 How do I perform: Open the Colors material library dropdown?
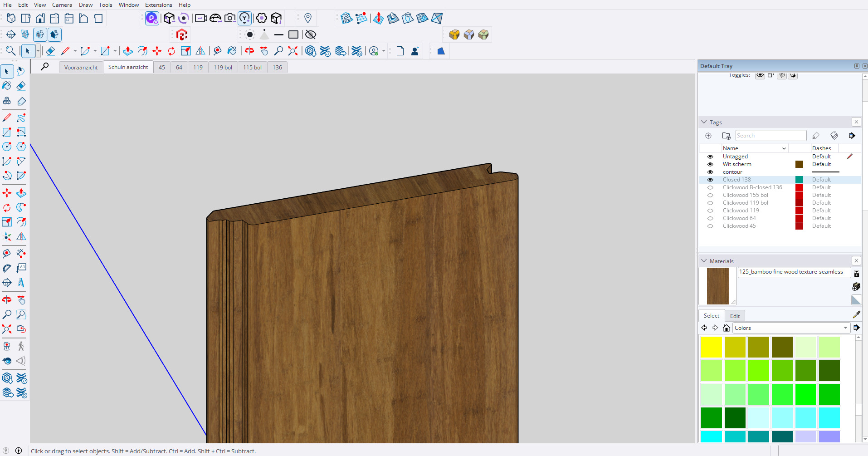[x=791, y=328]
